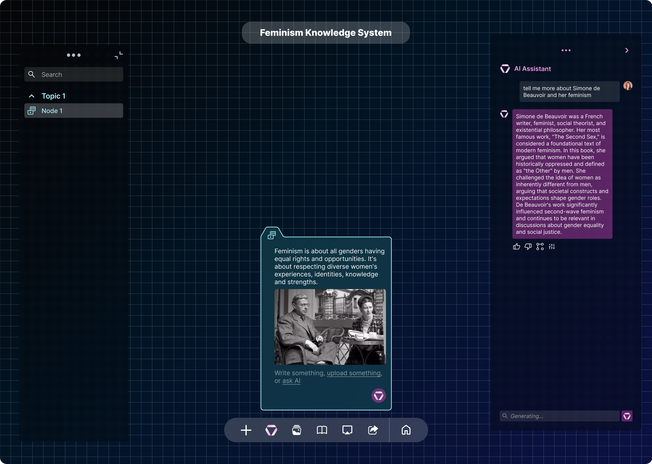Viewport: 652px width, 464px height.
Task: Click the ask AI link
Action: [x=291, y=380]
